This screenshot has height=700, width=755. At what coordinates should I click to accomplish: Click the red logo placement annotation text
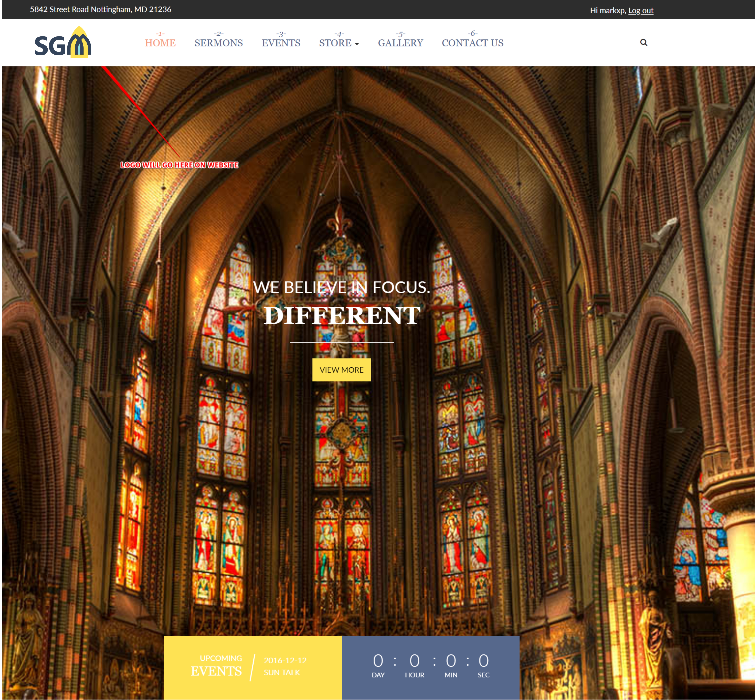[179, 165]
